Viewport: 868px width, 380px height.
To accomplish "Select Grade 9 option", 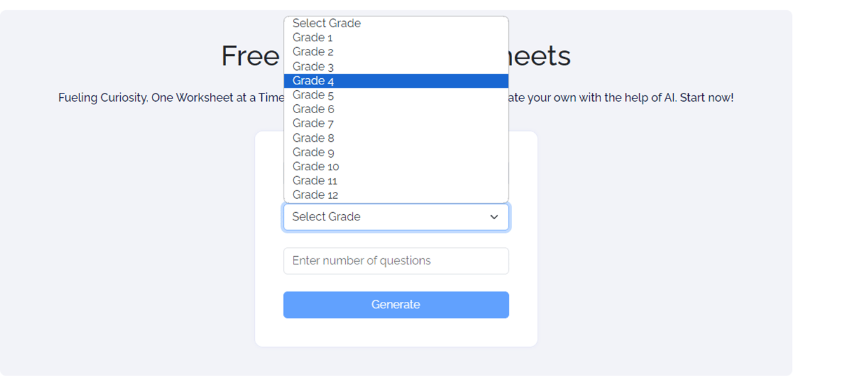I will (313, 152).
